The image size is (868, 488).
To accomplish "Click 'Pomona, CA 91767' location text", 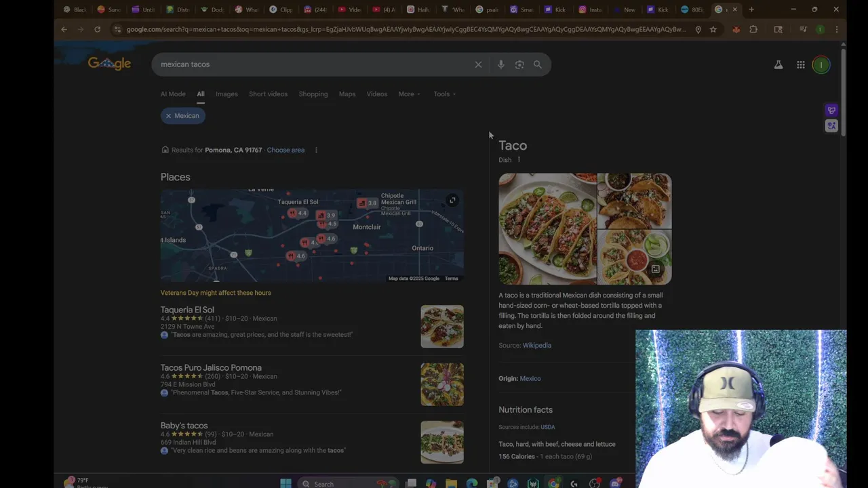I will pos(233,150).
